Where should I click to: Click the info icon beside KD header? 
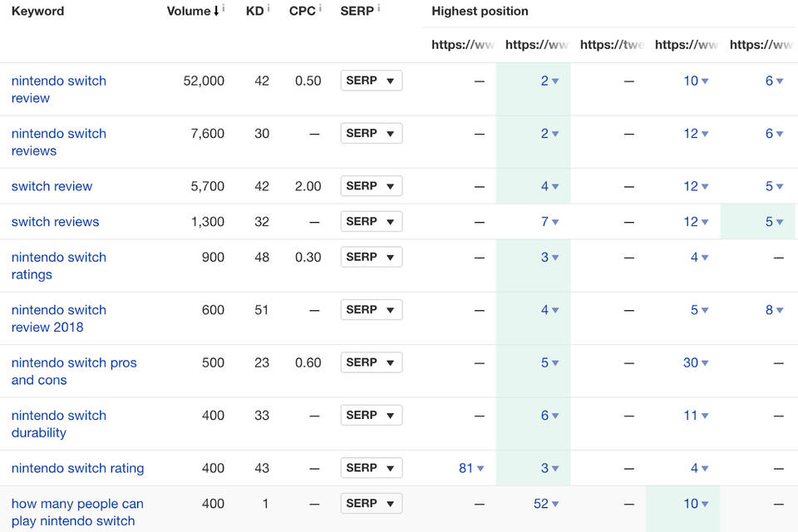268,8
